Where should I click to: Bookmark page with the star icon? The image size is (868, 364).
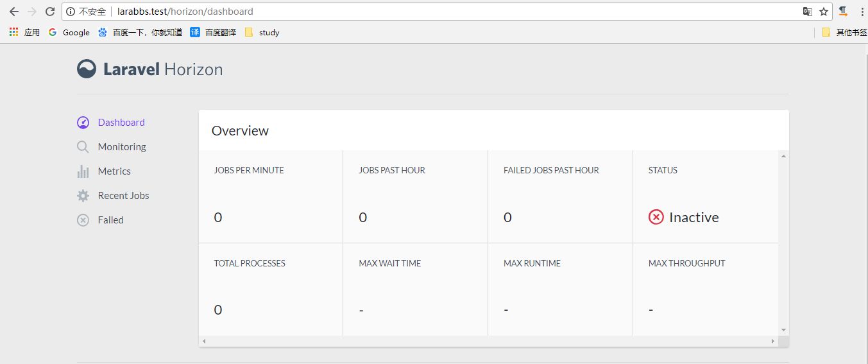click(824, 12)
